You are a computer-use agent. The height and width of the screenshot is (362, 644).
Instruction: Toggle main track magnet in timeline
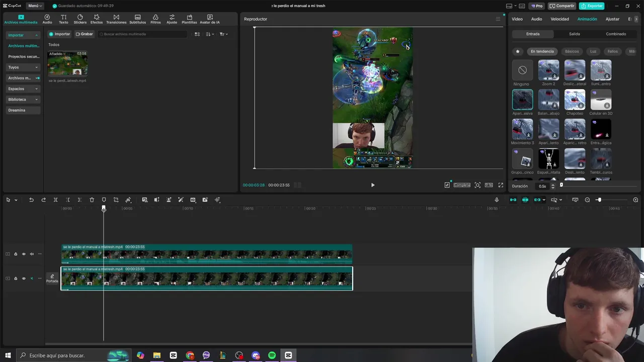pyautogui.click(x=513, y=200)
